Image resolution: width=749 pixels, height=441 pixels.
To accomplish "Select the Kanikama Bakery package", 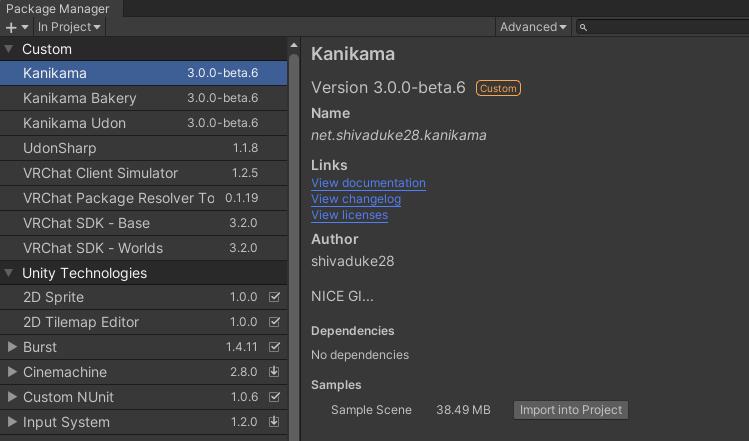I will (x=143, y=98).
